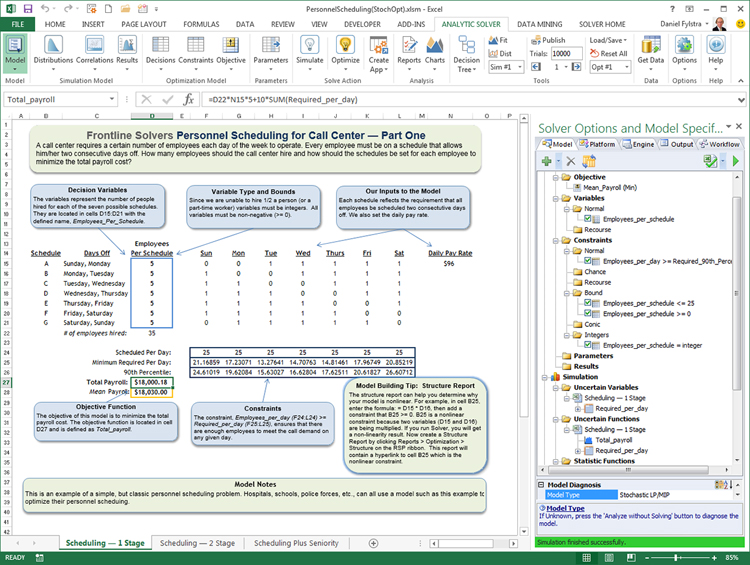750x565 pixels.
Task: Click the green Solve play arrow in task pane
Action: [x=736, y=160]
